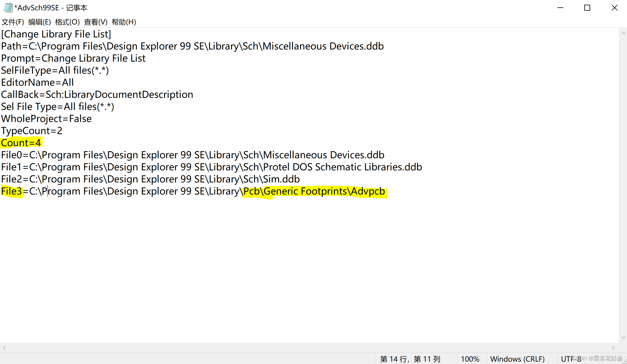Image resolution: width=627 pixels, height=364 pixels.
Task: Click the line/column indicator in status bar
Action: [410, 359]
